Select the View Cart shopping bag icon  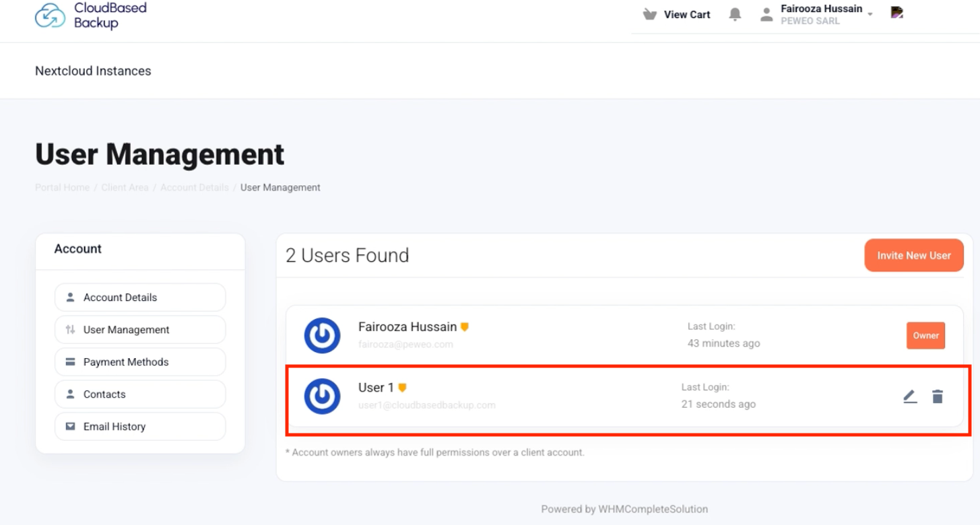649,14
